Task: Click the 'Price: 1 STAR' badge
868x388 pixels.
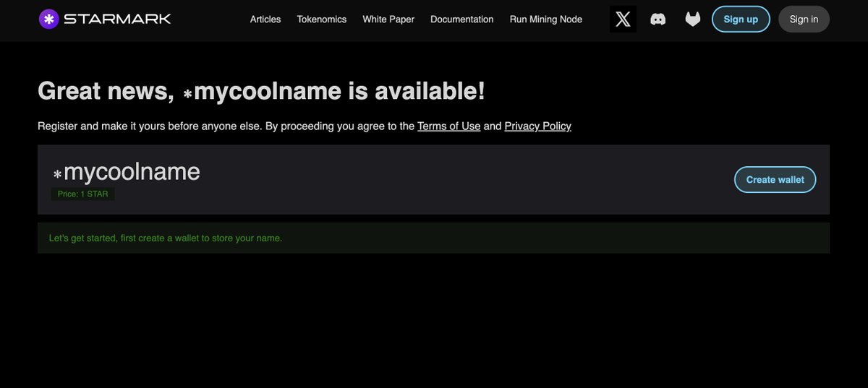Action: click(83, 194)
